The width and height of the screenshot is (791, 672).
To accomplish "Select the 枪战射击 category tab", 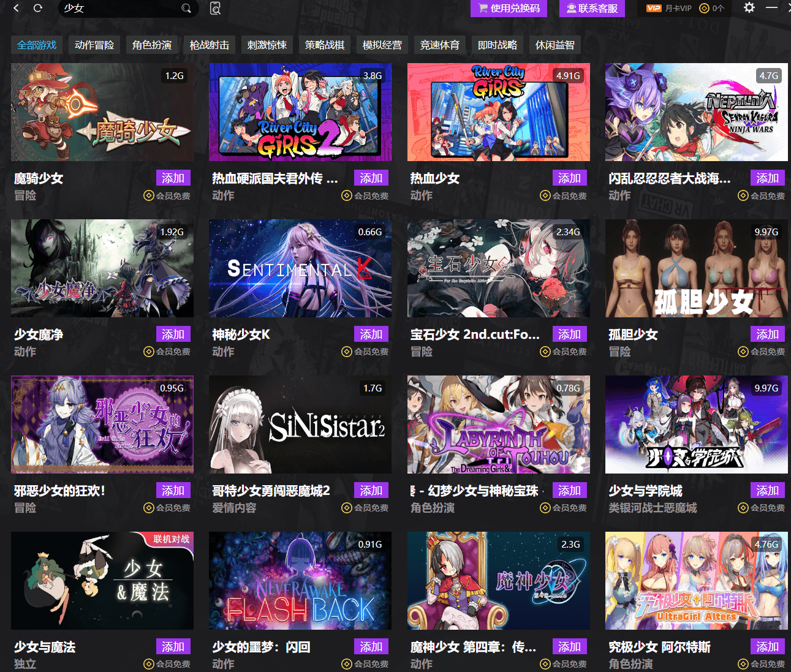I will [210, 45].
